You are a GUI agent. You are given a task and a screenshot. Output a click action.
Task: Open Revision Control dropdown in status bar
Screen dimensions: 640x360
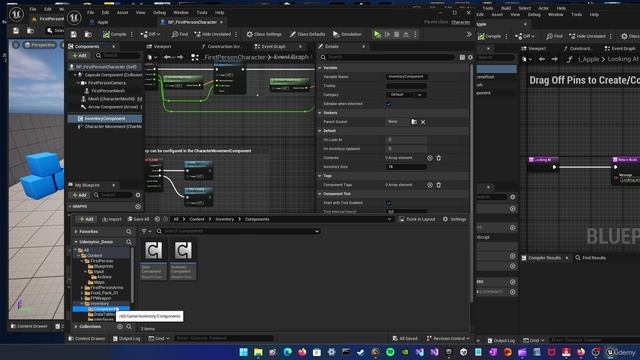coord(448,338)
